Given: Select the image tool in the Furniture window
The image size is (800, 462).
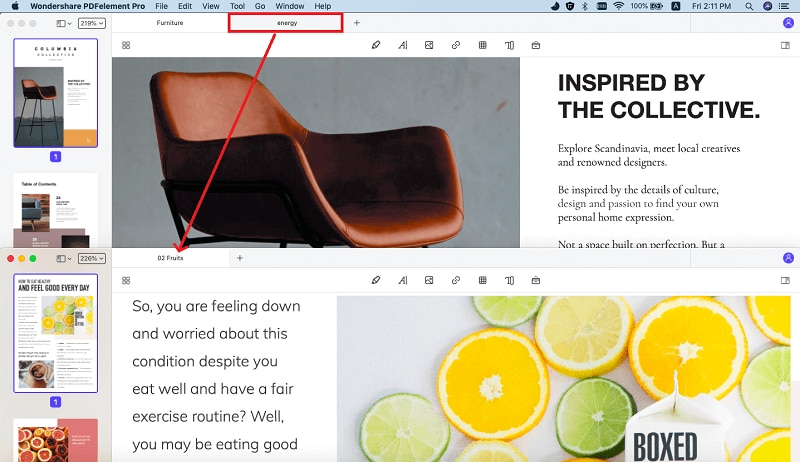Looking at the screenshot, I should point(429,45).
